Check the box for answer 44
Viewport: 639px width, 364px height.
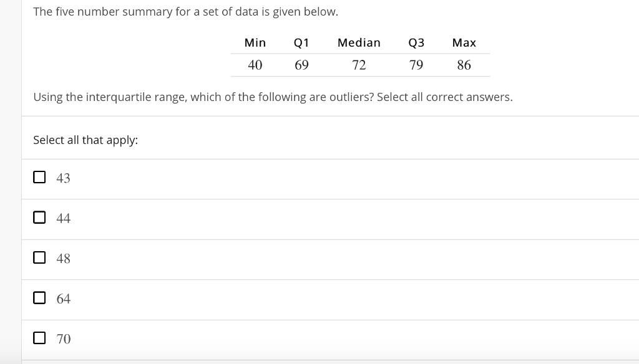pyautogui.click(x=39, y=218)
